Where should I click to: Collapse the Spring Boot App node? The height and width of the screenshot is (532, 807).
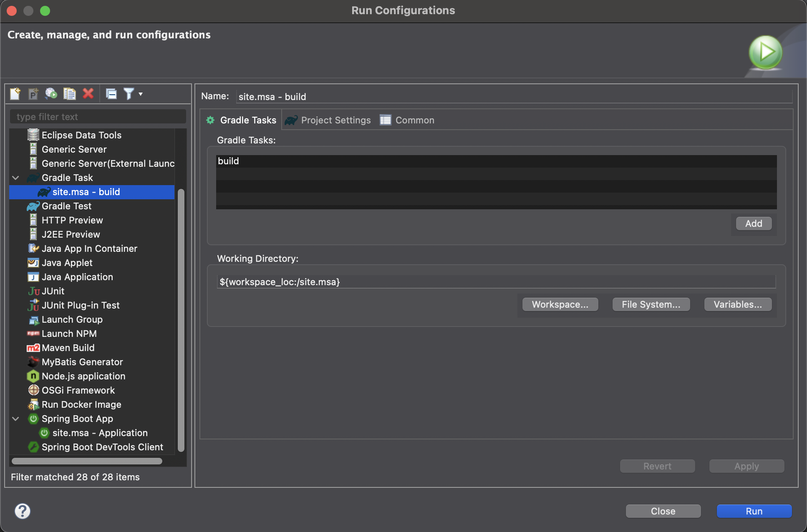click(16, 419)
